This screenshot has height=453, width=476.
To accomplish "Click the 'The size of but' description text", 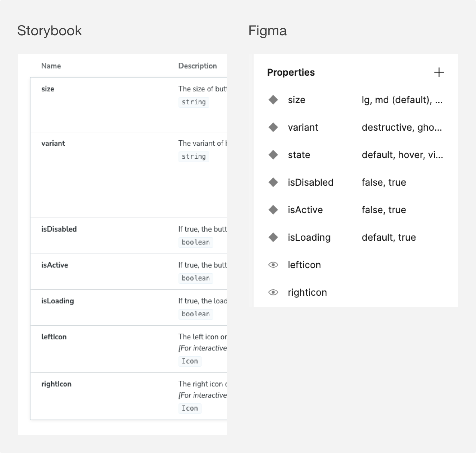I will tap(202, 89).
